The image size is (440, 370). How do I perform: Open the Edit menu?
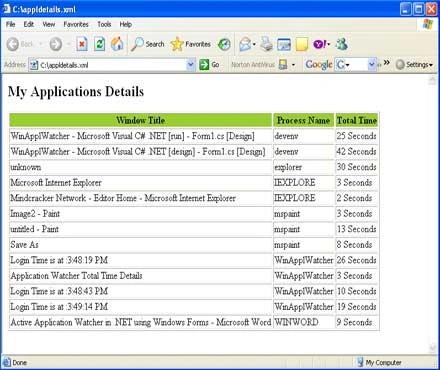[x=29, y=24]
